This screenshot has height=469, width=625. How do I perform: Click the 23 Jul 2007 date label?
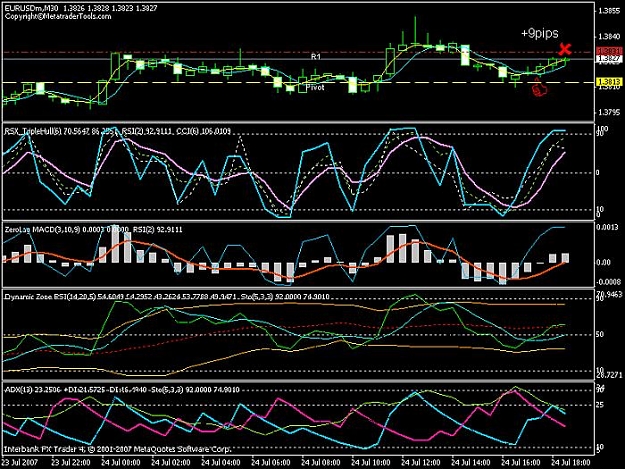(x=20, y=463)
